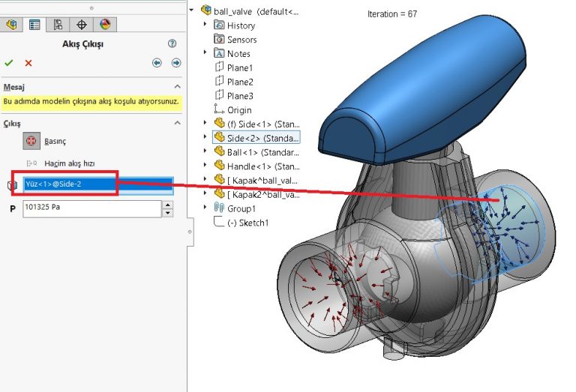Expand the Ball<1> component node

pyautogui.click(x=206, y=151)
